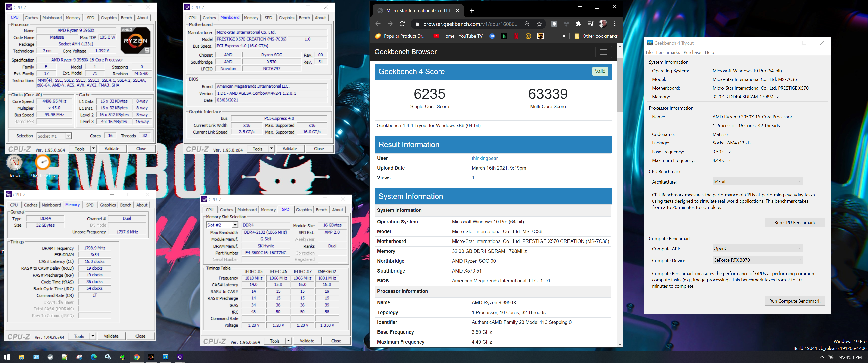This screenshot has width=868, height=363.
Task: Open Chrome profile avatar
Action: coord(603,24)
